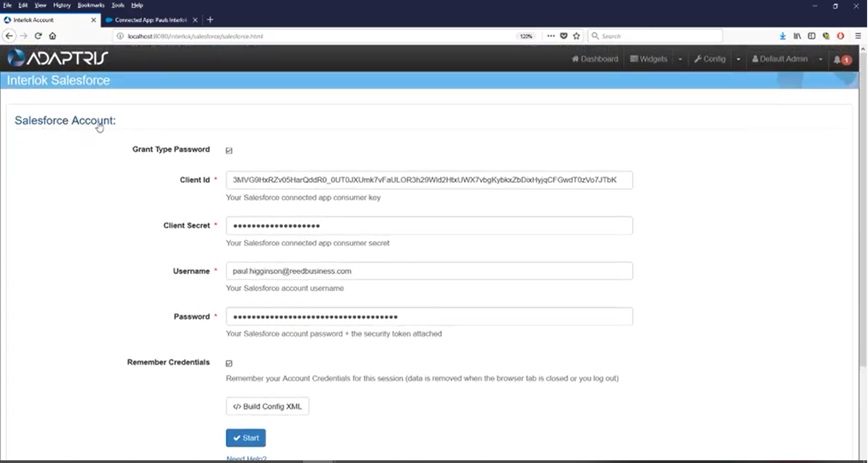Click into the Password field
Viewport: 868px width, 463px height.
pos(429,317)
